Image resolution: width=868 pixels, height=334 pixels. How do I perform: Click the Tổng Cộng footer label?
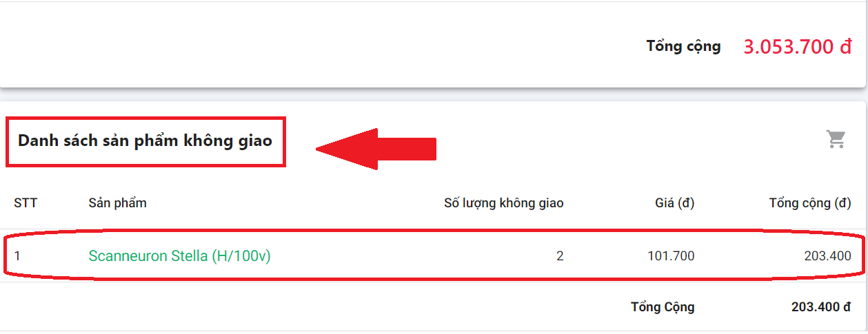(x=663, y=307)
